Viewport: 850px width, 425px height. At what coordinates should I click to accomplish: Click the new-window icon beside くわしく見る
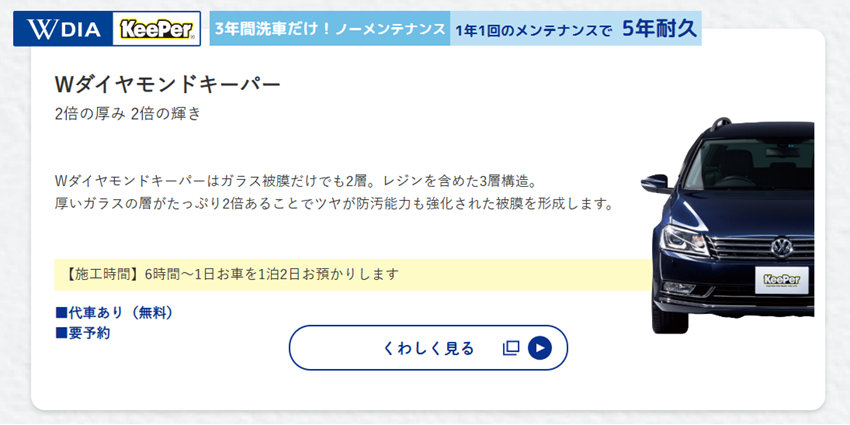point(511,348)
